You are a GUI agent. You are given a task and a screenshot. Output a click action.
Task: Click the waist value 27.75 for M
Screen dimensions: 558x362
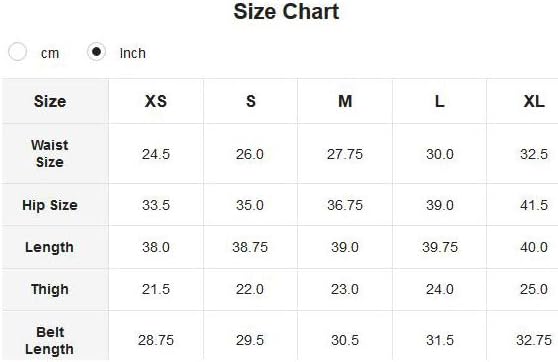point(345,154)
